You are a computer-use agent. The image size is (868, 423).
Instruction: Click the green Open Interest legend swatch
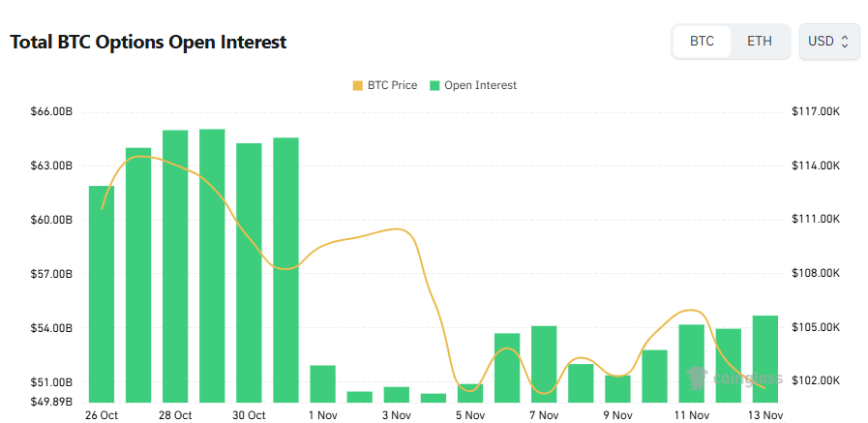click(x=435, y=85)
